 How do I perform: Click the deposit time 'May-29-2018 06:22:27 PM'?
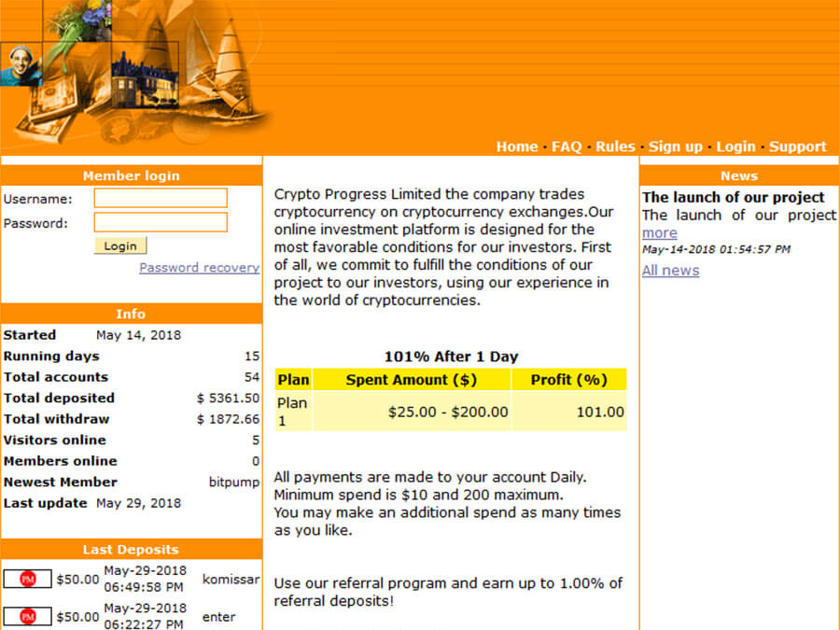[x=146, y=617]
